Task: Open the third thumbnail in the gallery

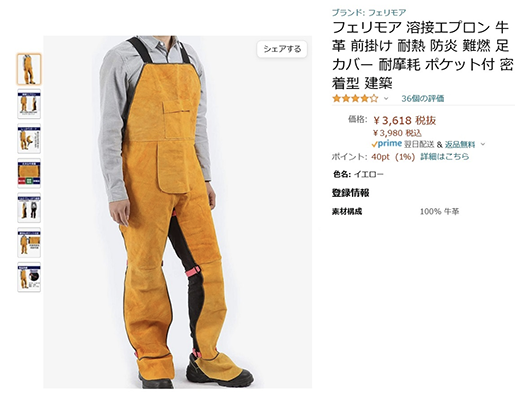Action: [29, 138]
